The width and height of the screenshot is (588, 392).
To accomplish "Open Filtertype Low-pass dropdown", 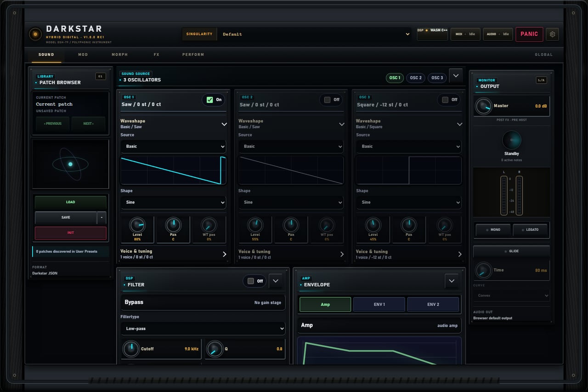I will tap(203, 329).
